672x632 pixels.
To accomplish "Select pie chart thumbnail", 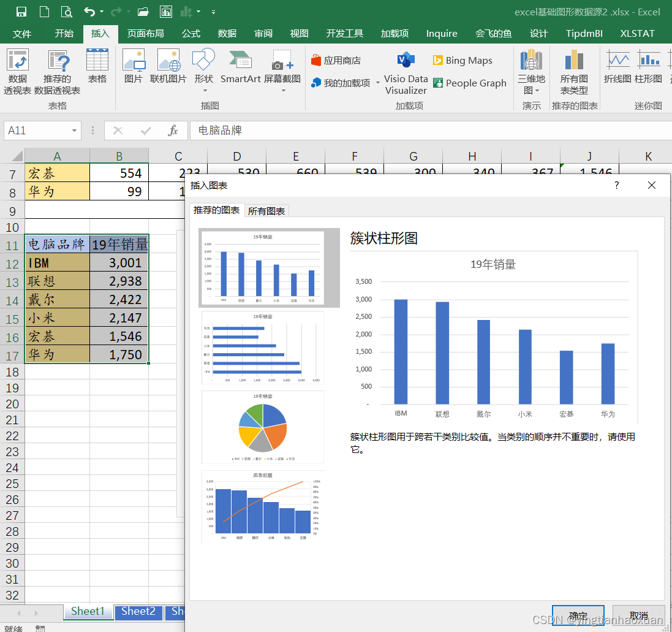I will point(263,427).
